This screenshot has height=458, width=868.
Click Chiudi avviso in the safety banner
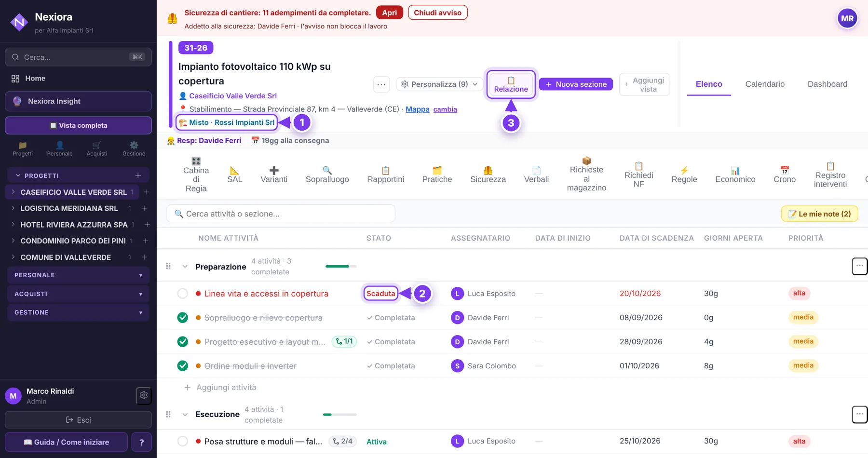[437, 13]
